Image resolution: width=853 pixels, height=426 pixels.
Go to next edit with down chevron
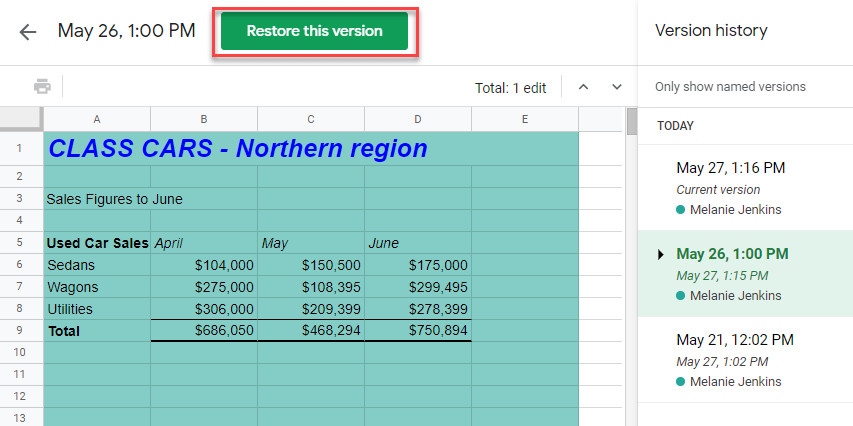[617, 87]
